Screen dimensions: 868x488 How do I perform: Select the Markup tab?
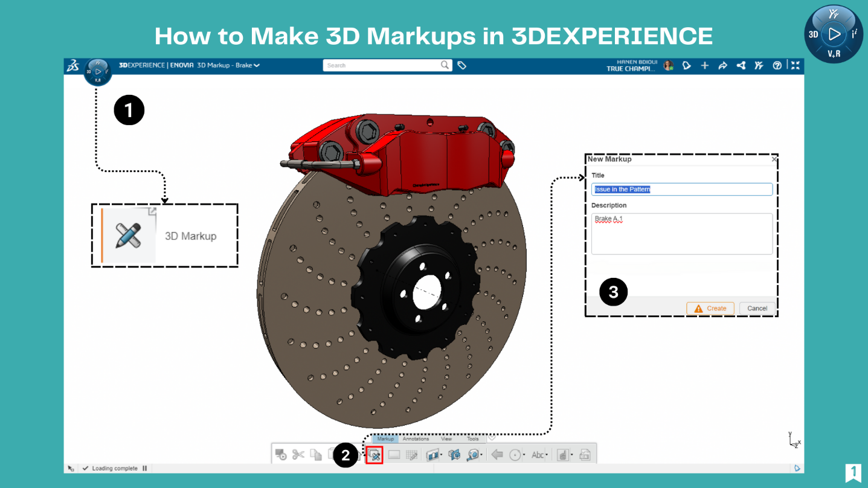point(385,439)
